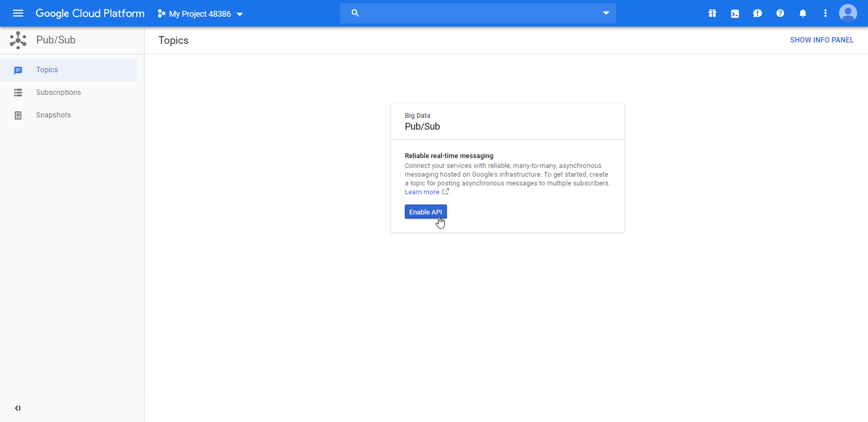Click into the top search field
Screen dimensions: 868x422
[478, 13]
